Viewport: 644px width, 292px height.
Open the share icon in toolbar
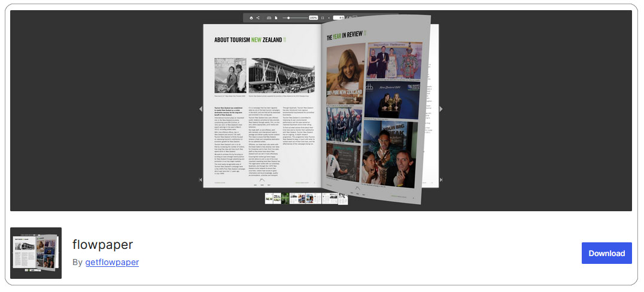point(258,18)
